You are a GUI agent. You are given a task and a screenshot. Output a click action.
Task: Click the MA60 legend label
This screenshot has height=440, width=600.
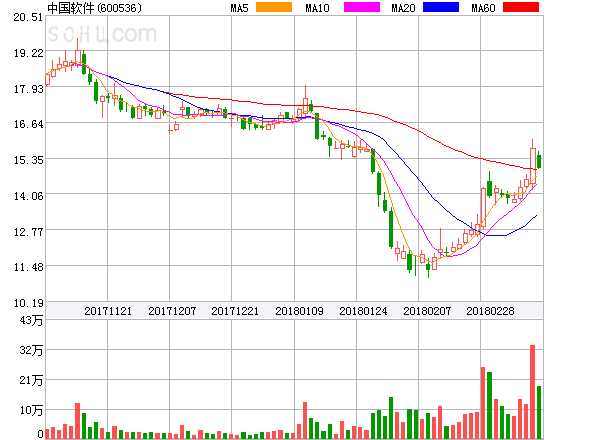tap(483, 8)
